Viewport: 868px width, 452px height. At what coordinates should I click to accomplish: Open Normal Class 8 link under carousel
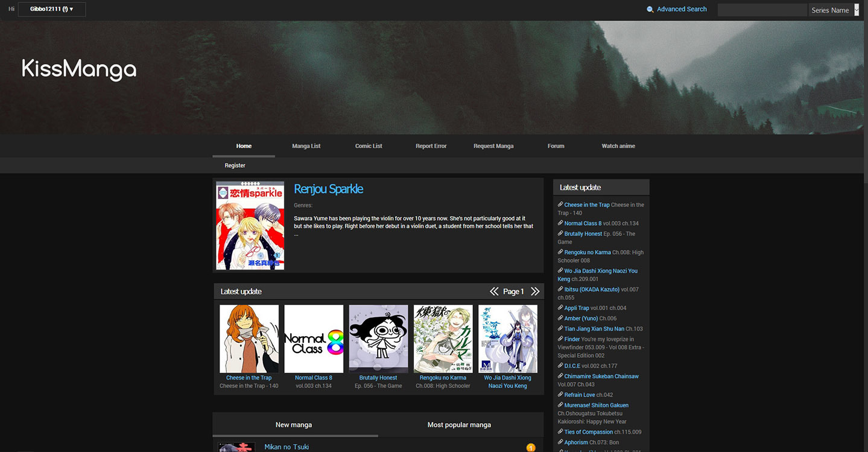click(x=314, y=378)
